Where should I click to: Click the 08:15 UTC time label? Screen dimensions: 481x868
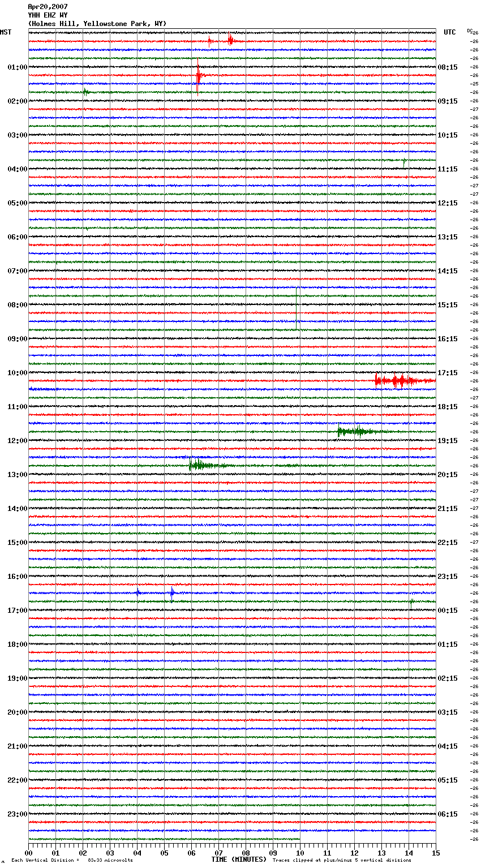[x=448, y=67]
